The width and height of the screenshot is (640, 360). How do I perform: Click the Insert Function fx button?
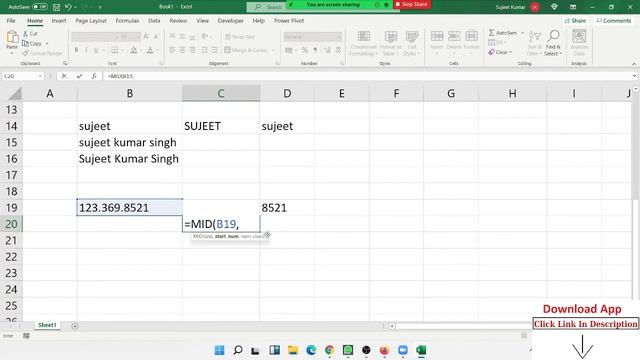pyautogui.click(x=94, y=76)
